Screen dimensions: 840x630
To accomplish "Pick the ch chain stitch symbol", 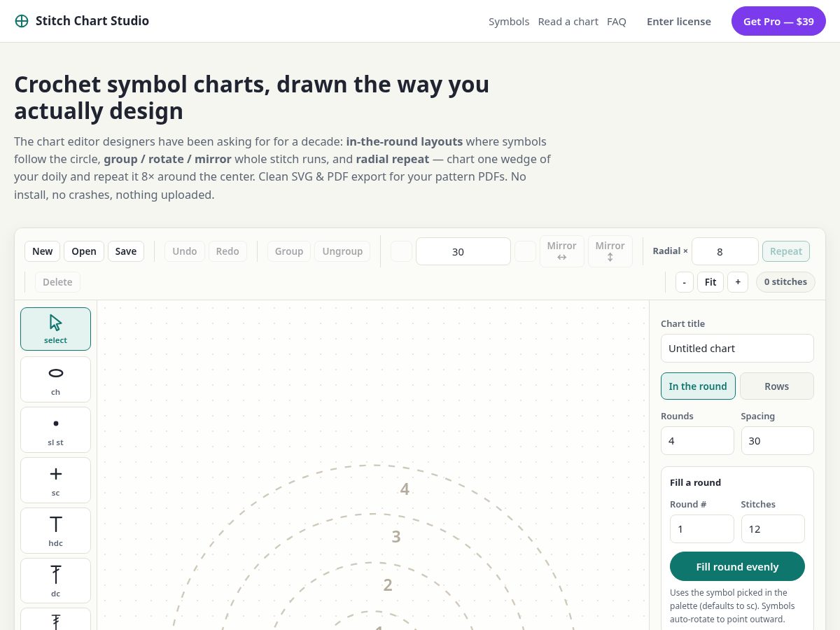I will click(x=55, y=379).
